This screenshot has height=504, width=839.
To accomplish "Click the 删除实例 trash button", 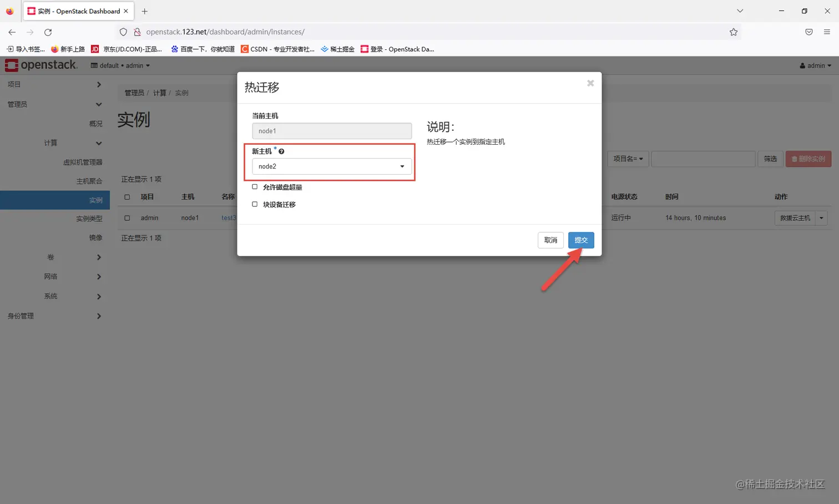I will (808, 159).
